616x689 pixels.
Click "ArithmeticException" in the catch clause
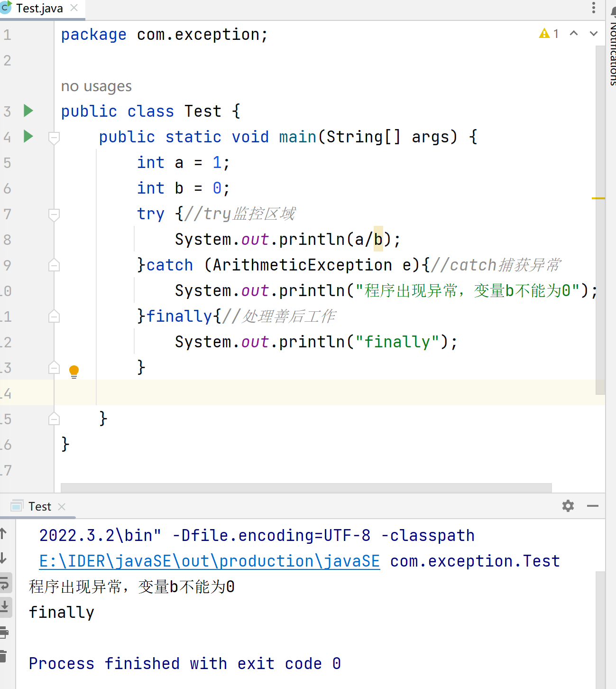click(x=303, y=265)
